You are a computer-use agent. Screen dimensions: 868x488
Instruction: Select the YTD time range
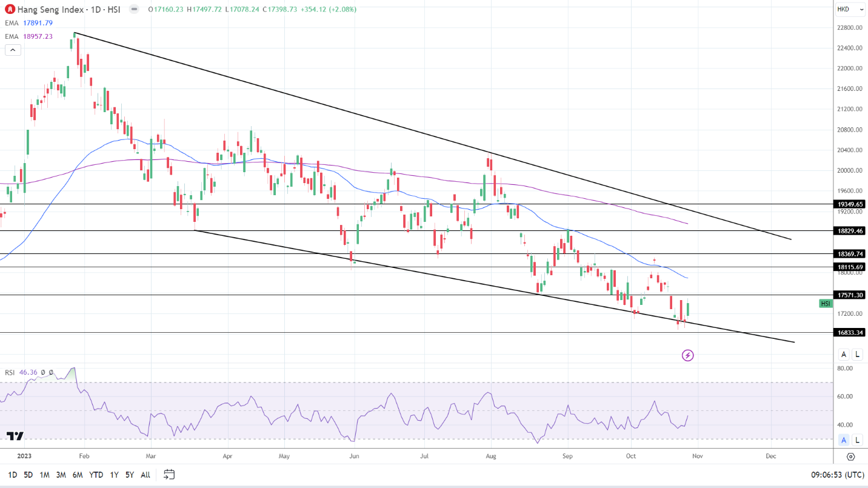(96, 475)
